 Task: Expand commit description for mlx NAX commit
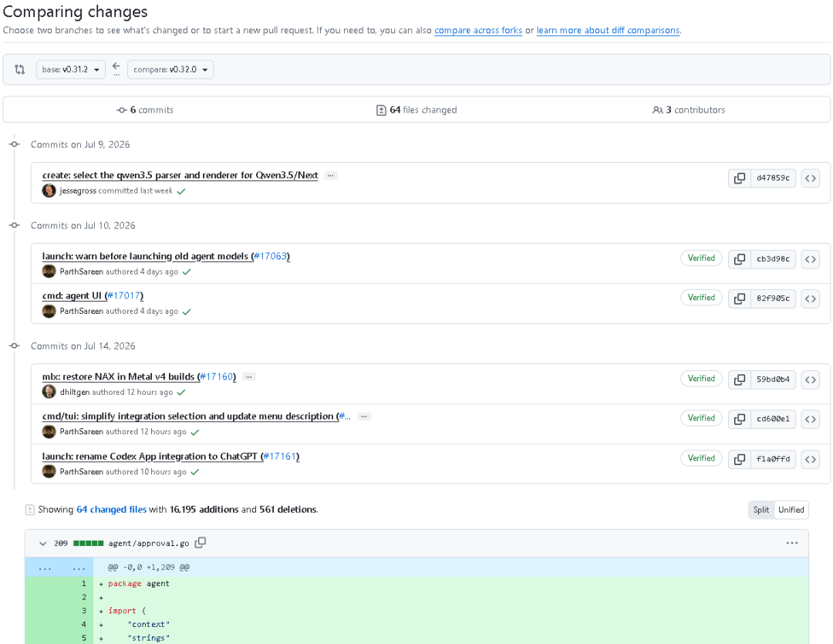[248, 376]
